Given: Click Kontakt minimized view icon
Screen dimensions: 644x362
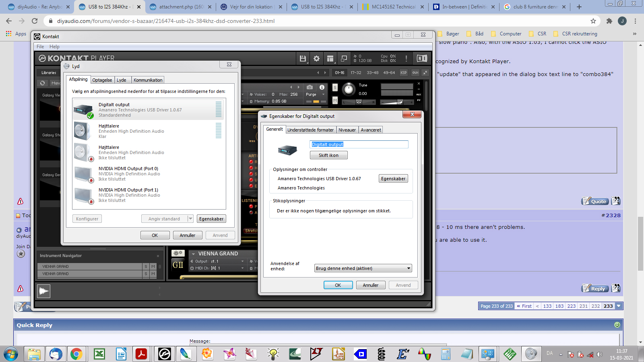Looking at the screenshot, I should [x=344, y=59].
